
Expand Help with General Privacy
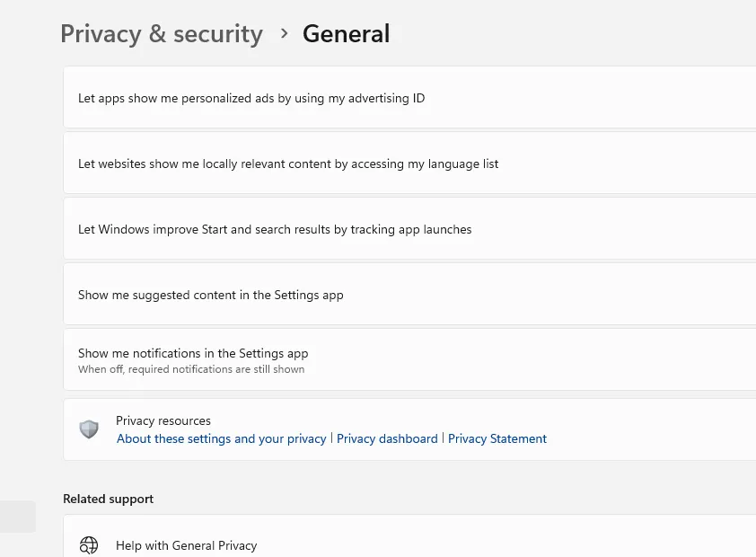click(409, 536)
